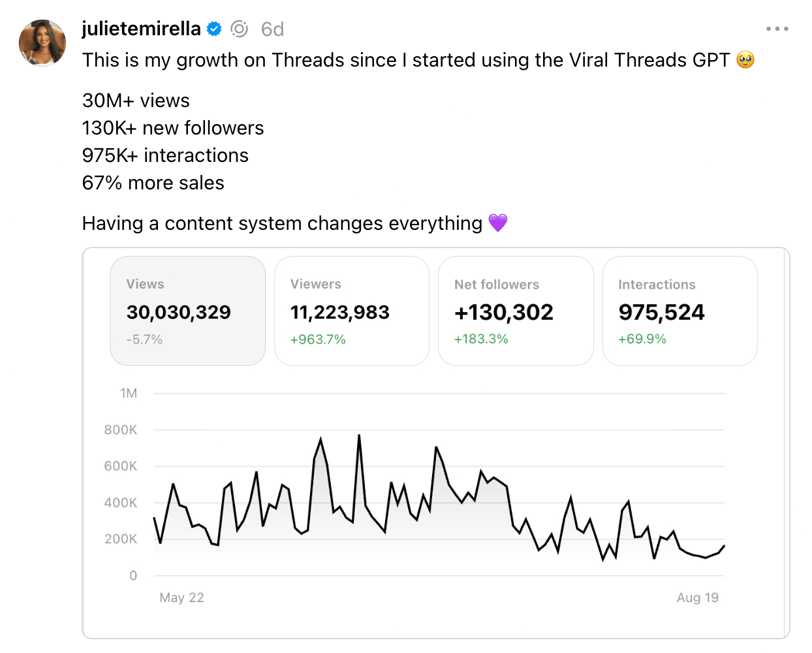The width and height of the screenshot is (812, 653).
Task: Select the Net followers stat card
Action: pos(516,311)
